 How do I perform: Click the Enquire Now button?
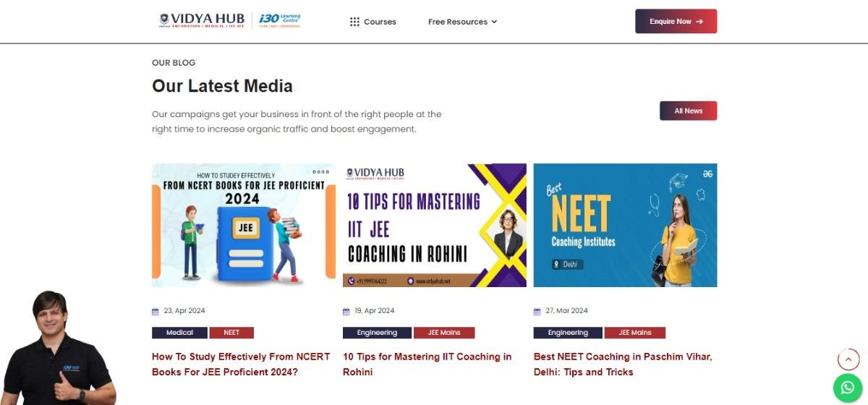pos(676,21)
